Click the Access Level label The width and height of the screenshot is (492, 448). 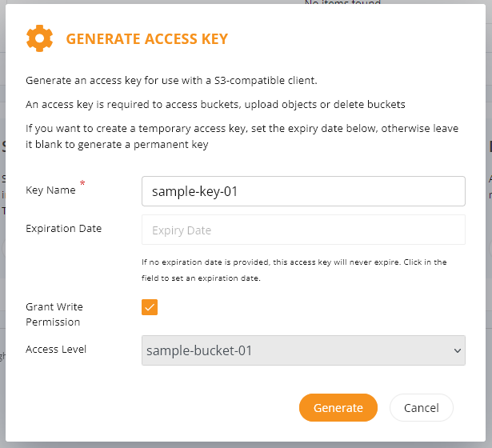(56, 349)
